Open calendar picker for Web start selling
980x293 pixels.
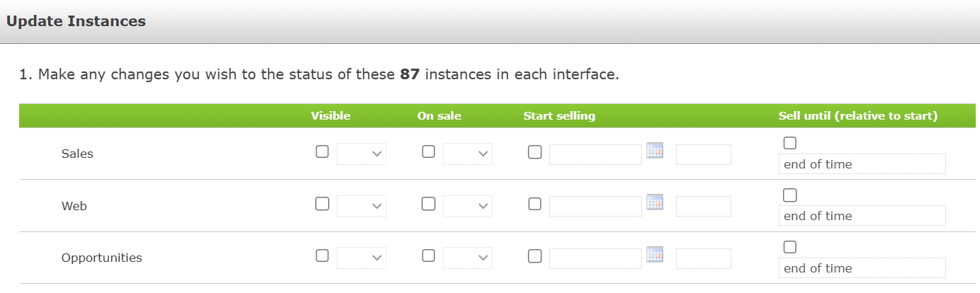coord(655,202)
